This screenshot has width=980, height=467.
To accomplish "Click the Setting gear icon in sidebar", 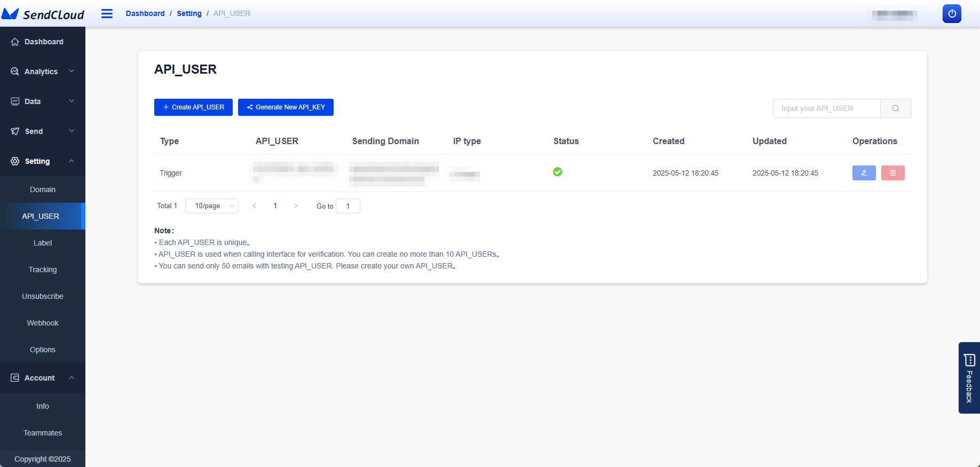I will click(15, 161).
